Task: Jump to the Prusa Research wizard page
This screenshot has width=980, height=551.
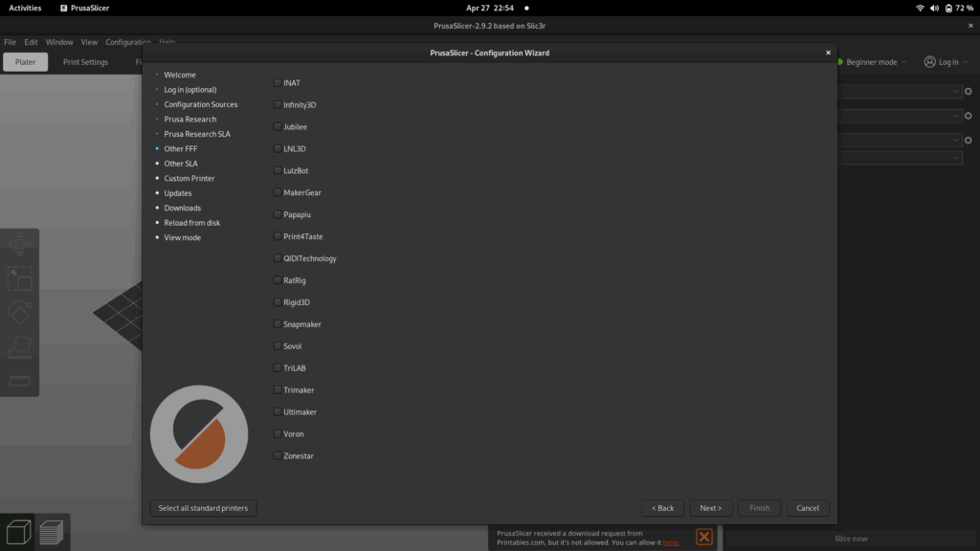Action: point(190,119)
